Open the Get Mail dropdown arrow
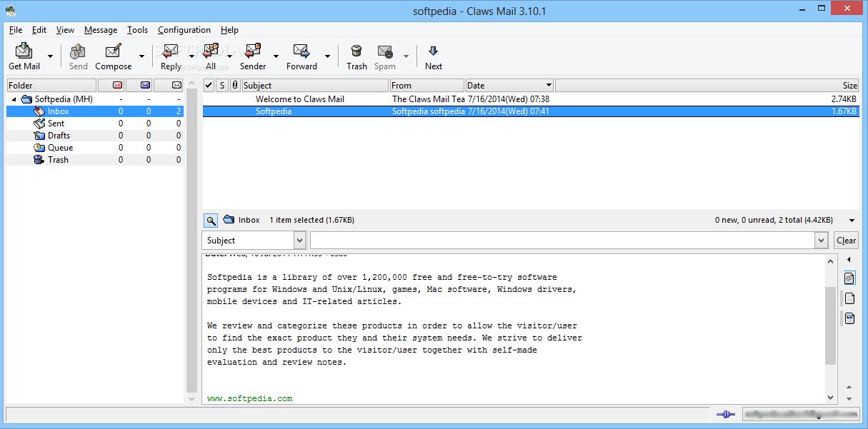The height and width of the screenshot is (429, 868). (x=50, y=56)
